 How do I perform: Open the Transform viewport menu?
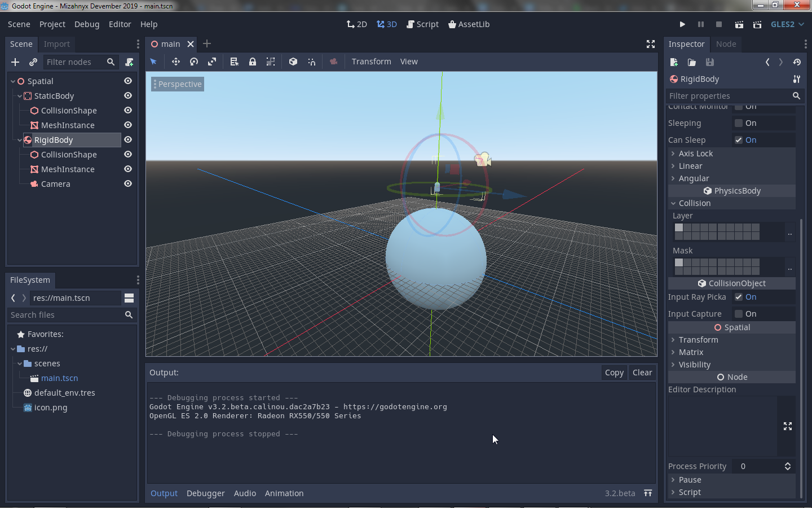371,62
